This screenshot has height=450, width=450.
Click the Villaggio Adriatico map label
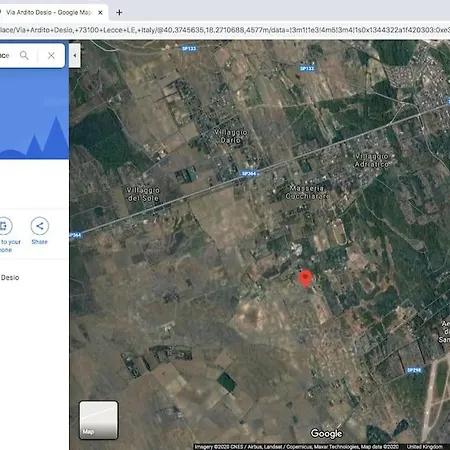371,160
